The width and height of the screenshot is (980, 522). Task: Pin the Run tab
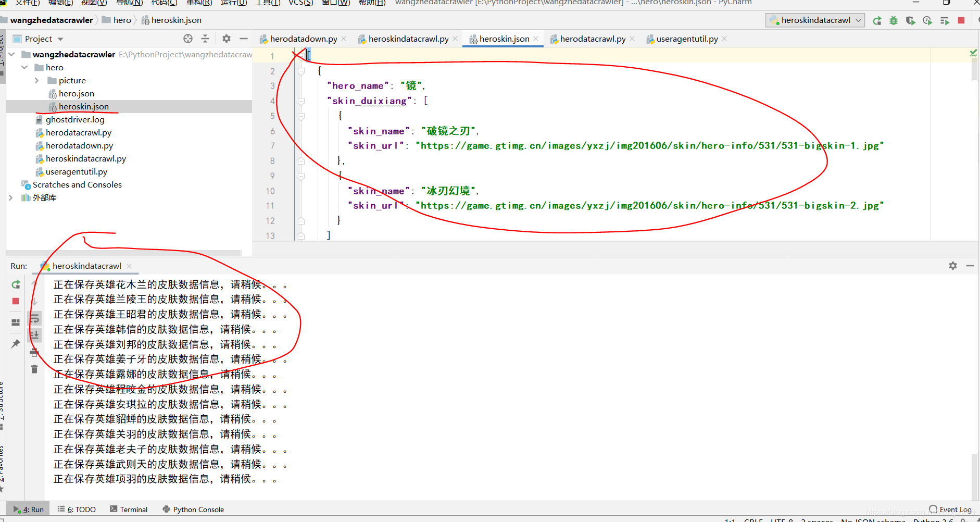pyautogui.click(x=16, y=343)
